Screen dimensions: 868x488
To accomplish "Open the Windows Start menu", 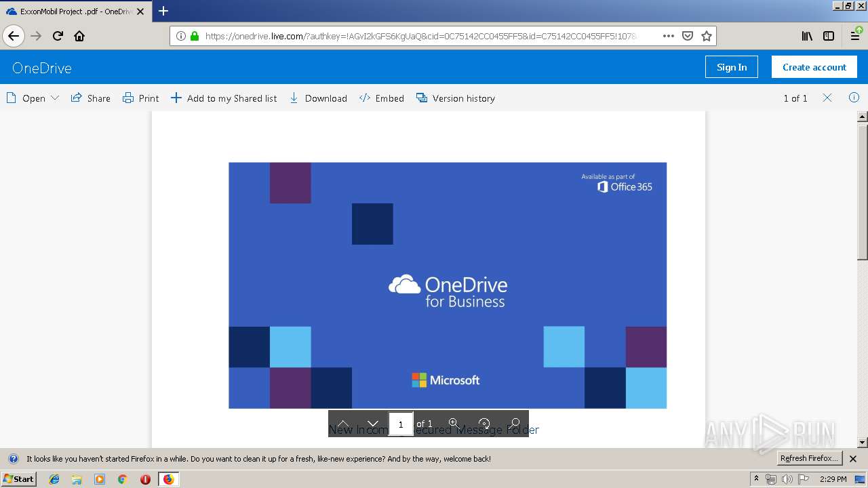I will click(x=18, y=479).
